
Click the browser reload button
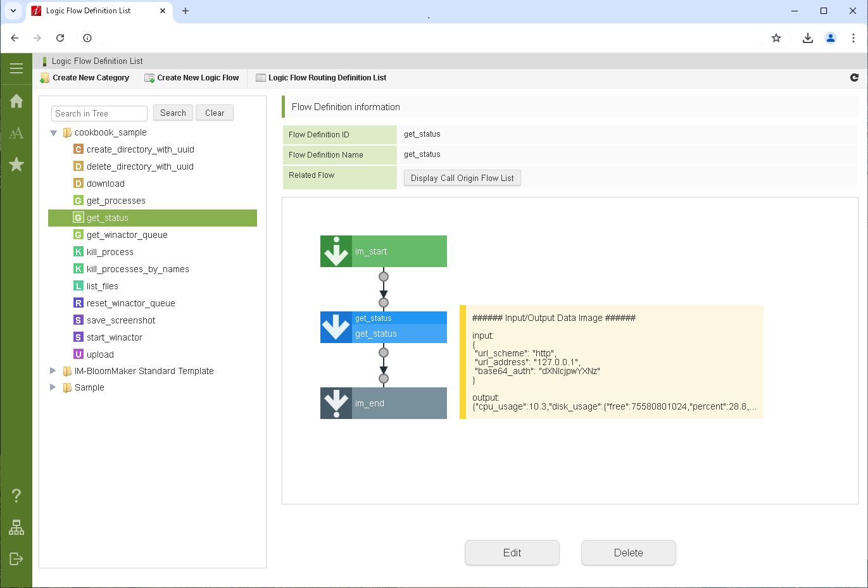pos(60,38)
